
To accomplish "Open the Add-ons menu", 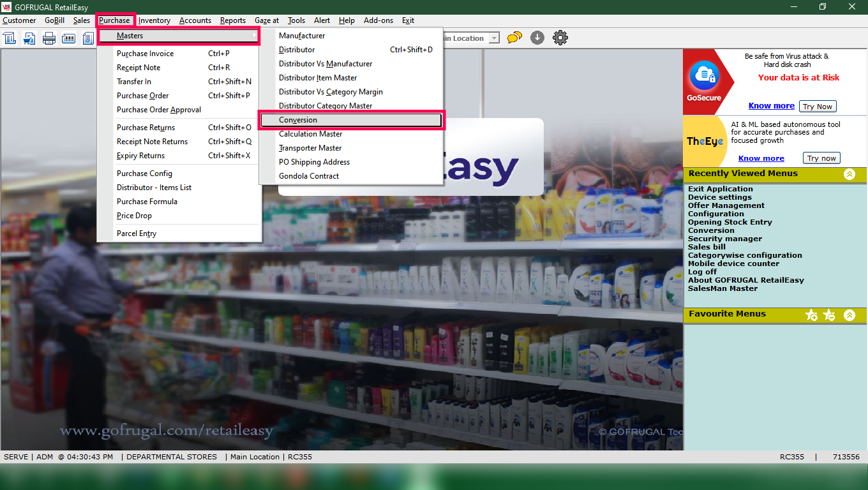I will pos(378,20).
